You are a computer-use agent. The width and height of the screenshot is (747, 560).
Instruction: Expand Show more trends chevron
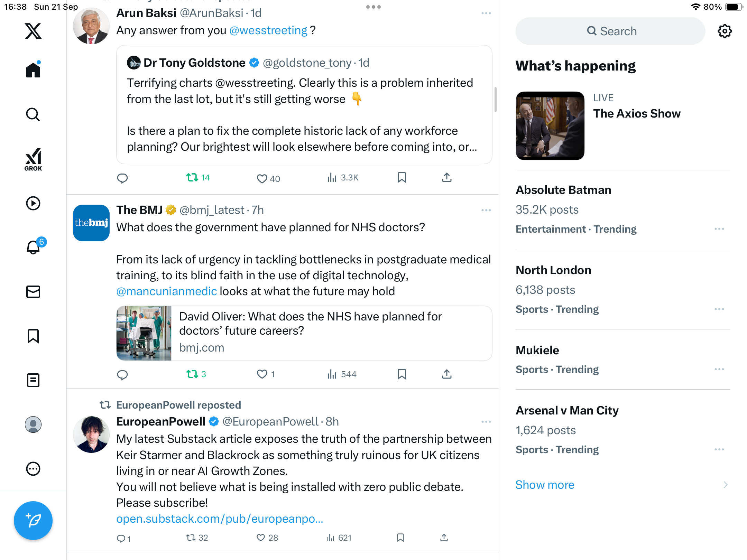(x=725, y=485)
